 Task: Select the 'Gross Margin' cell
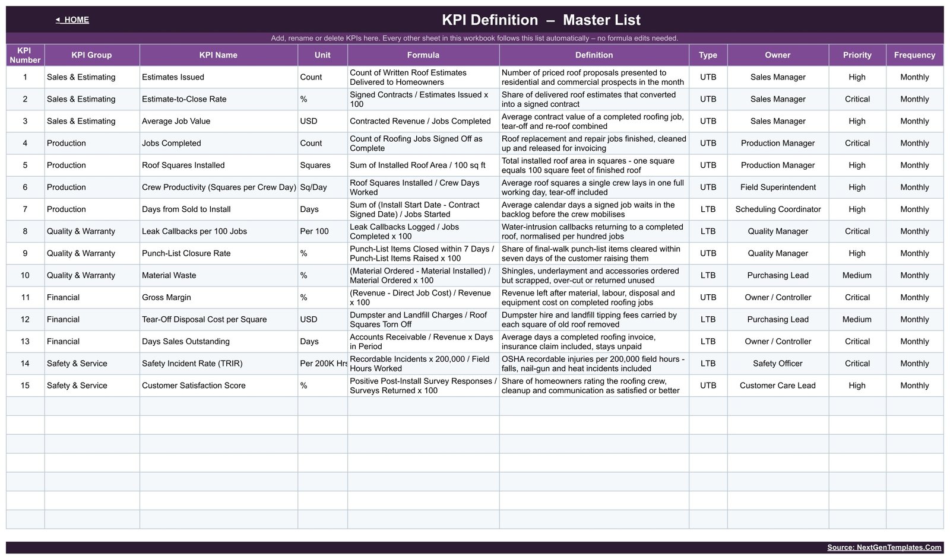pyautogui.click(x=218, y=297)
